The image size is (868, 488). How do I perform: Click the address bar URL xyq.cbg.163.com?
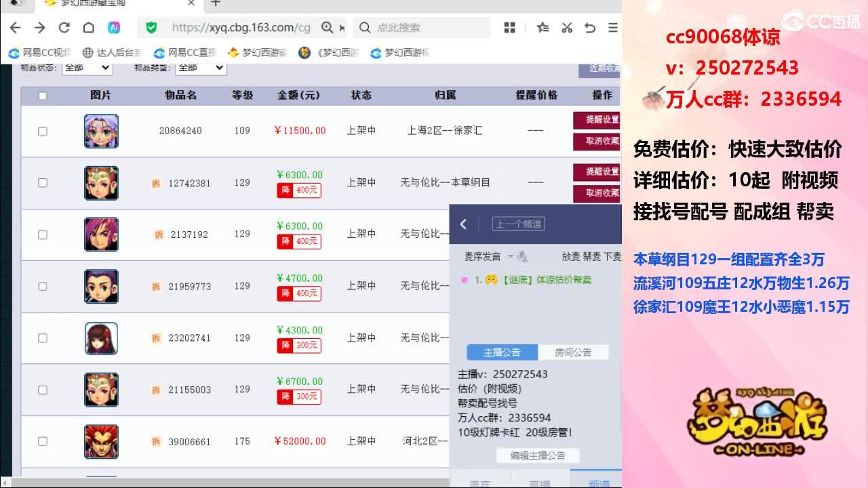[241, 28]
